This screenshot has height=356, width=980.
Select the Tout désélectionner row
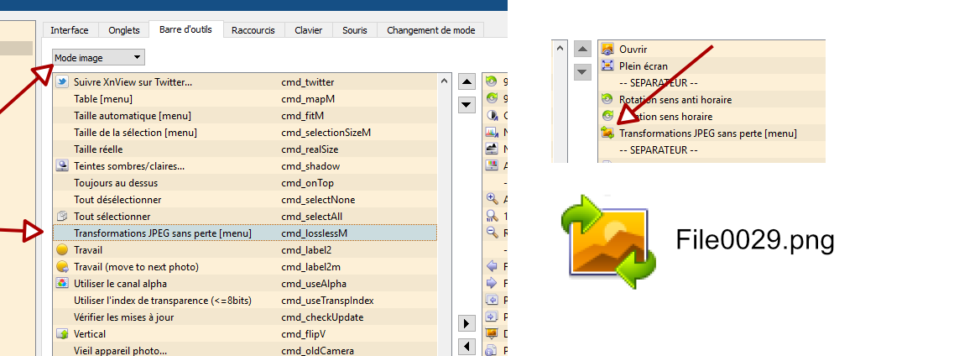pos(245,200)
